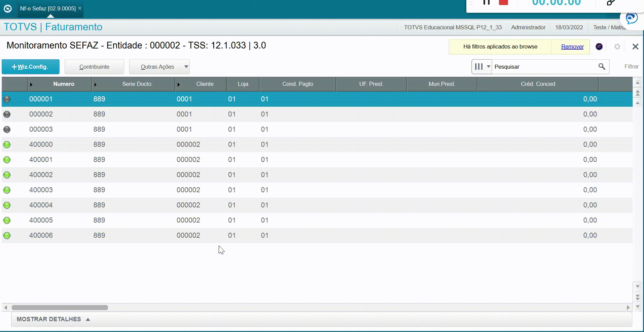This screenshot has height=332, width=644.
Task: Click the dark round legend icon beside Remover
Action: click(599, 46)
